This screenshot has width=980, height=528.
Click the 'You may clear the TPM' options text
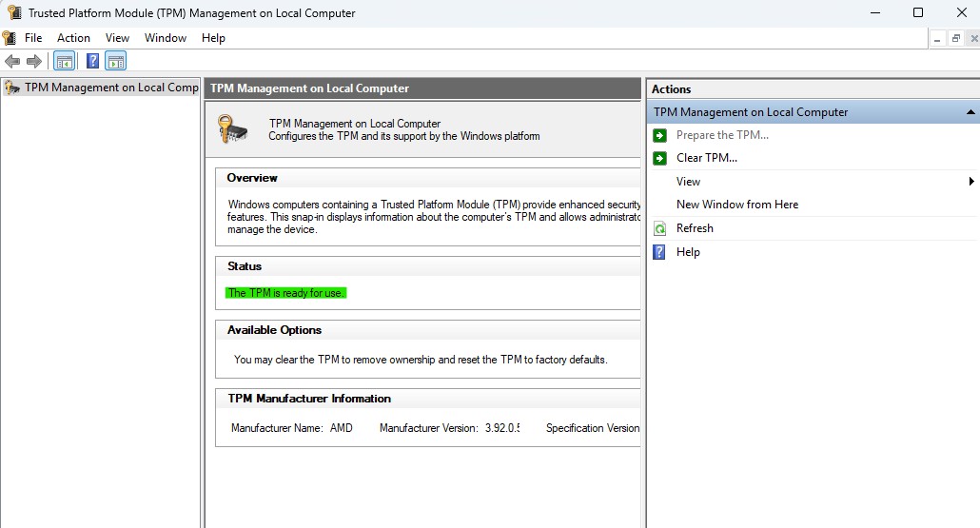421,360
